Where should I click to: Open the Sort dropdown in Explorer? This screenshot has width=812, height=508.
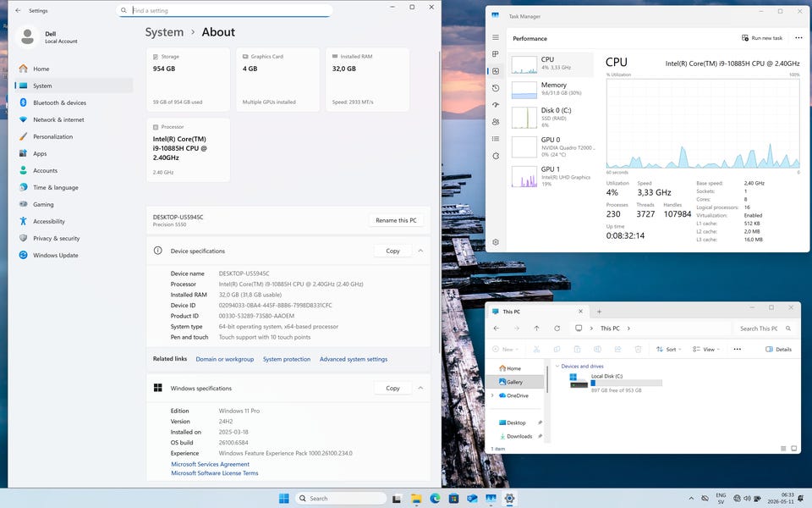[x=668, y=350]
